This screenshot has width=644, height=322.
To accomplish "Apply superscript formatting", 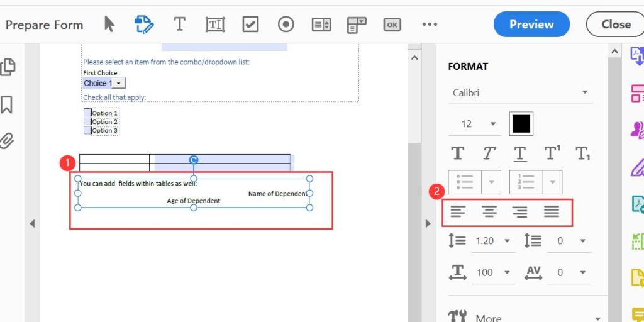I will pyautogui.click(x=552, y=153).
